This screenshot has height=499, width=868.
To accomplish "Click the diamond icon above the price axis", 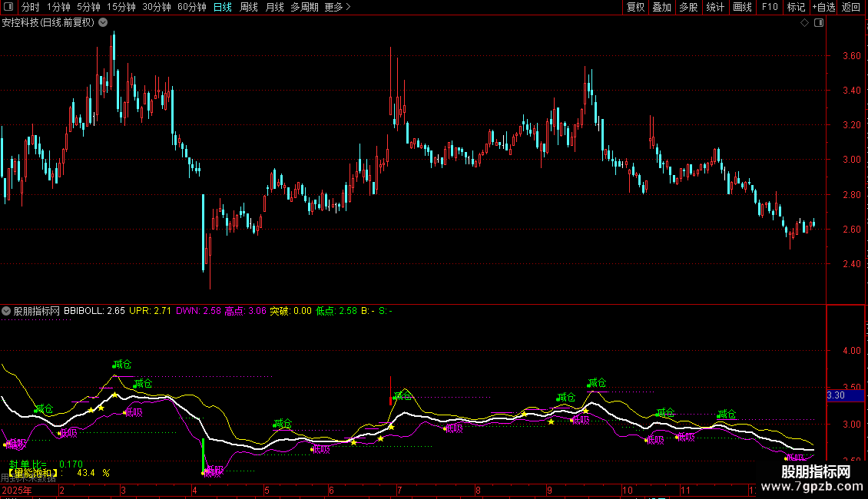I will click(804, 23).
